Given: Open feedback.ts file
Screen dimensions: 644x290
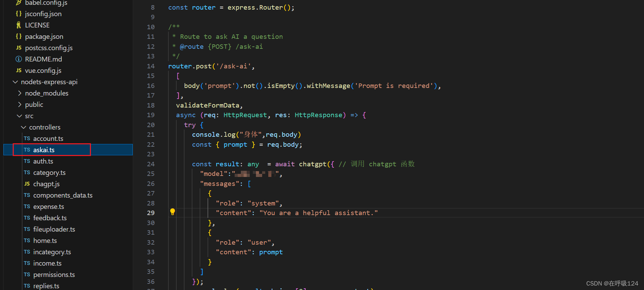Looking at the screenshot, I should point(50,218).
